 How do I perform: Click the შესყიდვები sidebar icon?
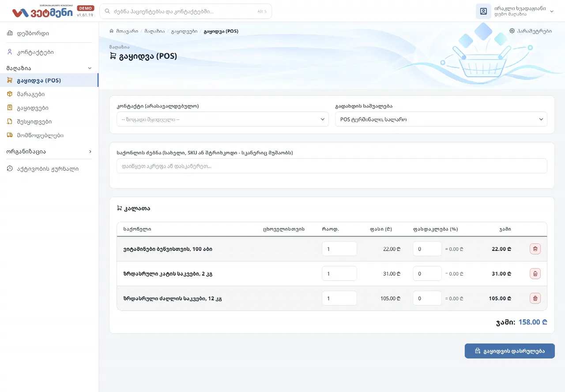pos(10,122)
